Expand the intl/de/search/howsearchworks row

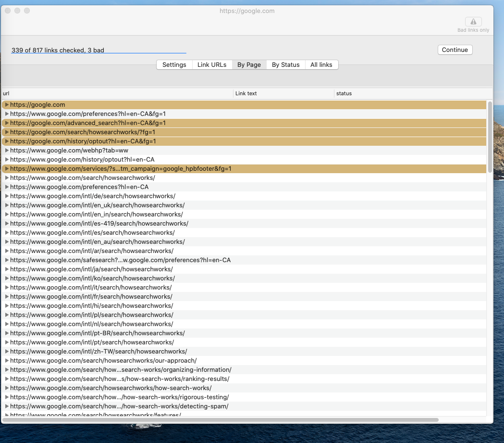click(x=7, y=196)
